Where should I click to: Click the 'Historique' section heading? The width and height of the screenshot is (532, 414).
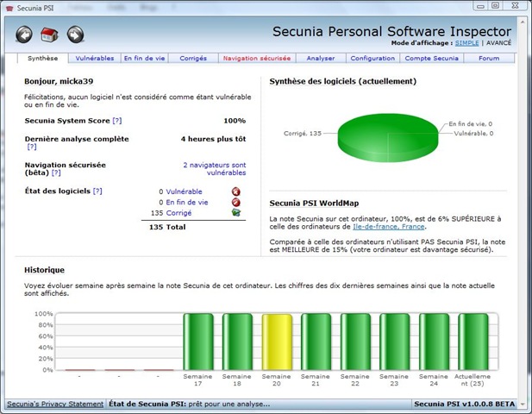point(45,270)
